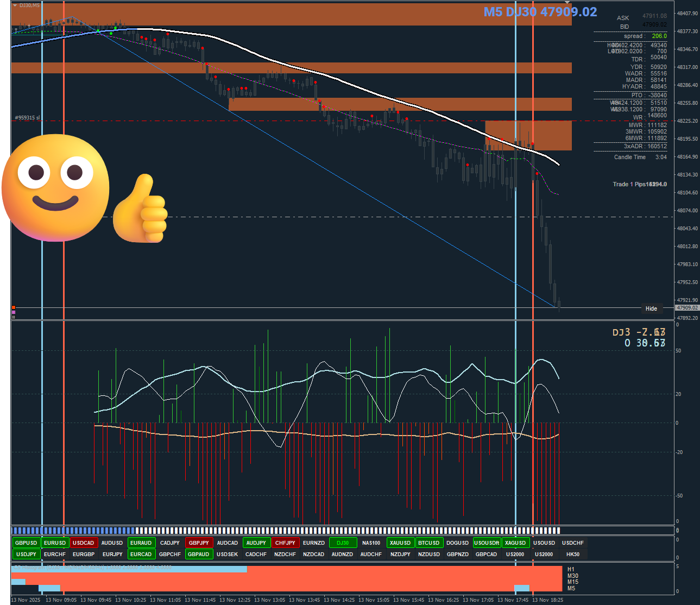
Task: Select the USDSEK symbol button
Action: point(228,554)
